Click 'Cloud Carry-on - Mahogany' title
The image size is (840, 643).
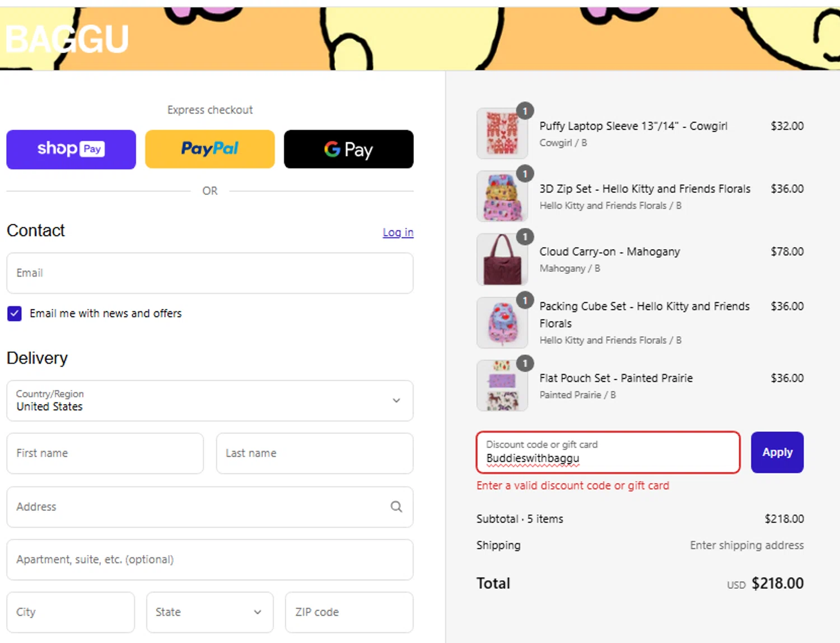(x=610, y=252)
